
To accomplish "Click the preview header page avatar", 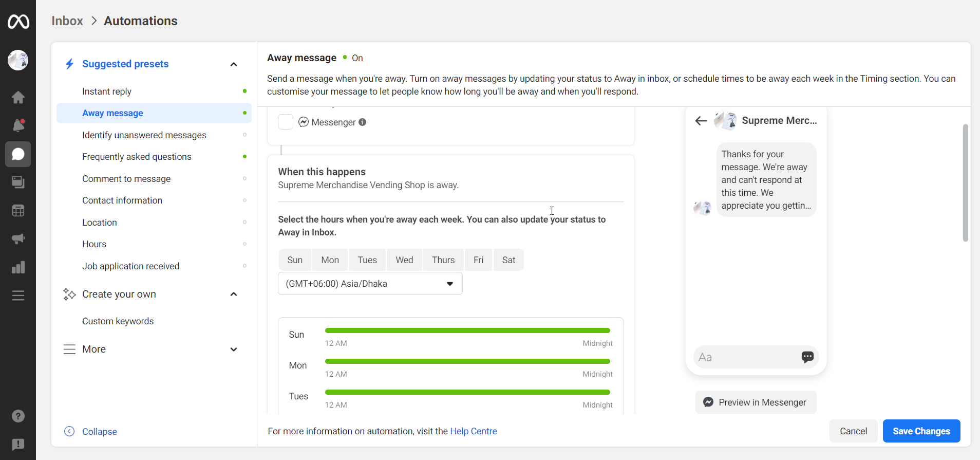I will click(725, 121).
